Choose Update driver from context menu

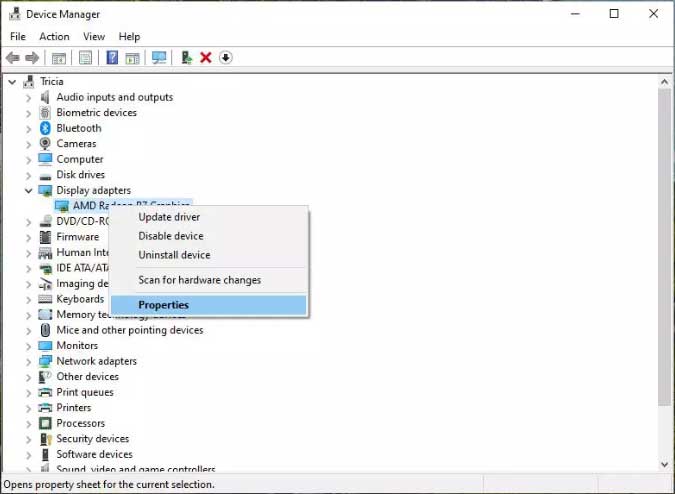coord(209,217)
